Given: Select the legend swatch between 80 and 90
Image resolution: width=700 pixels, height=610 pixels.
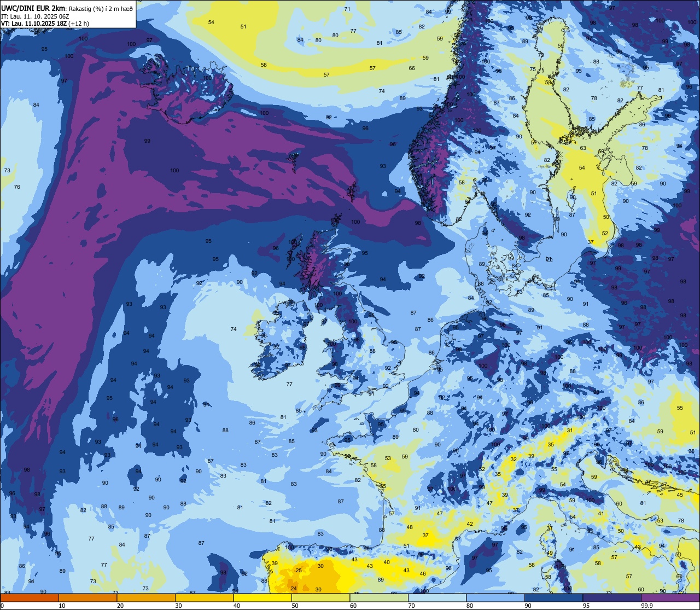Looking at the screenshot, I should pyautogui.click(x=495, y=597).
